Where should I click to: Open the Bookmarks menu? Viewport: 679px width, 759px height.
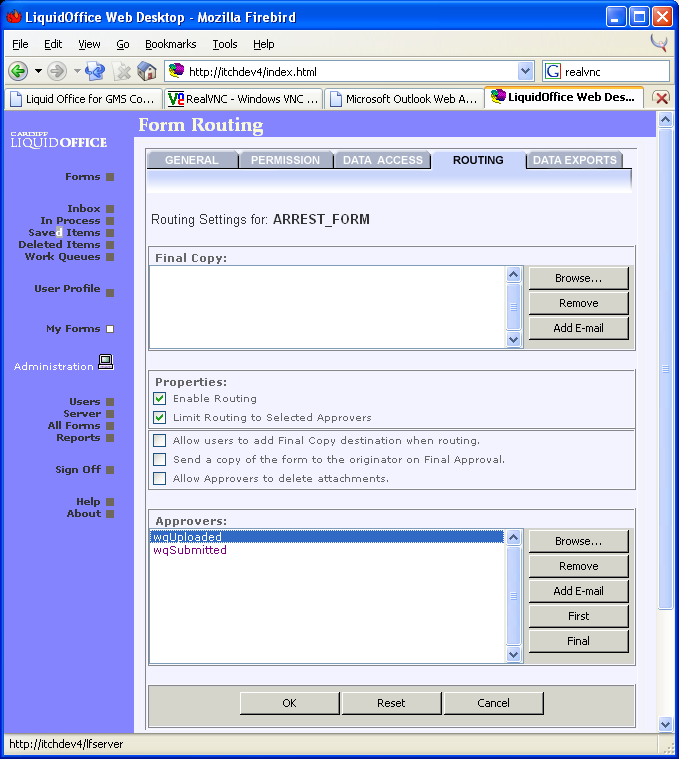(x=170, y=44)
